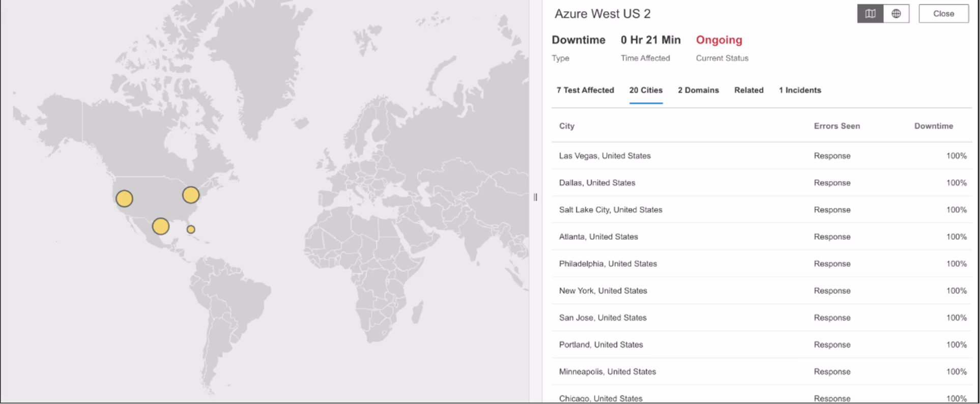Click the Texas map marker
The height and width of the screenshot is (404, 980).
pos(161,226)
